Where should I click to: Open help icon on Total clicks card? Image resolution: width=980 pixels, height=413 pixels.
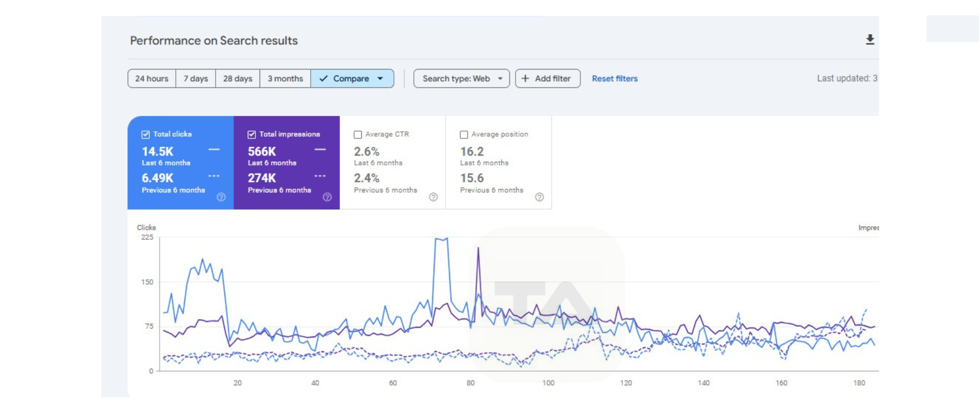[x=221, y=197]
